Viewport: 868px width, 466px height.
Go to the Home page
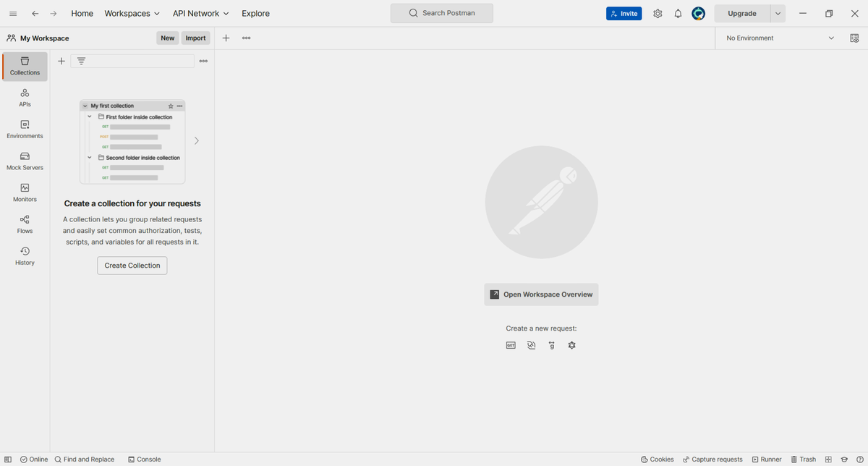tap(82, 13)
